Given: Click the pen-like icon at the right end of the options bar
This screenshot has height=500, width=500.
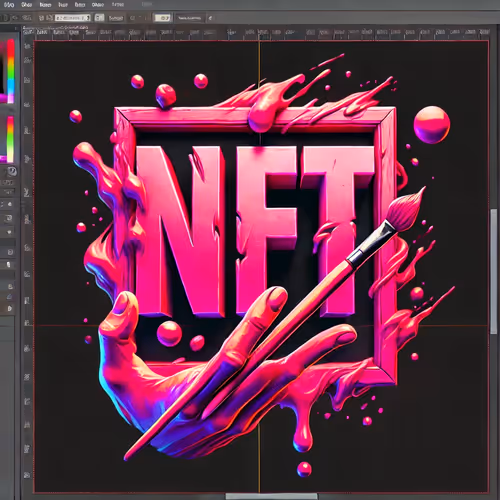Looking at the screenshot, I should (210, 18).
